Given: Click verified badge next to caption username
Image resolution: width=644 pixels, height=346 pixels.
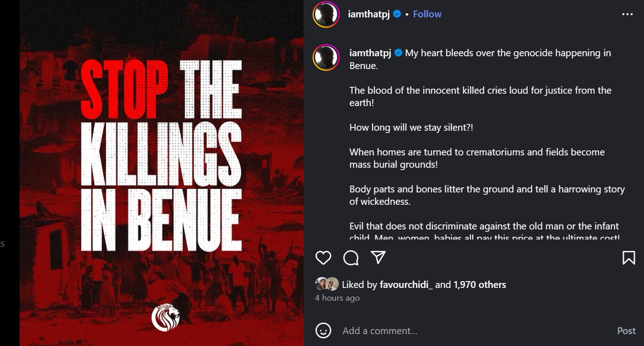Looking at the screenshot, I should (398, 53).
